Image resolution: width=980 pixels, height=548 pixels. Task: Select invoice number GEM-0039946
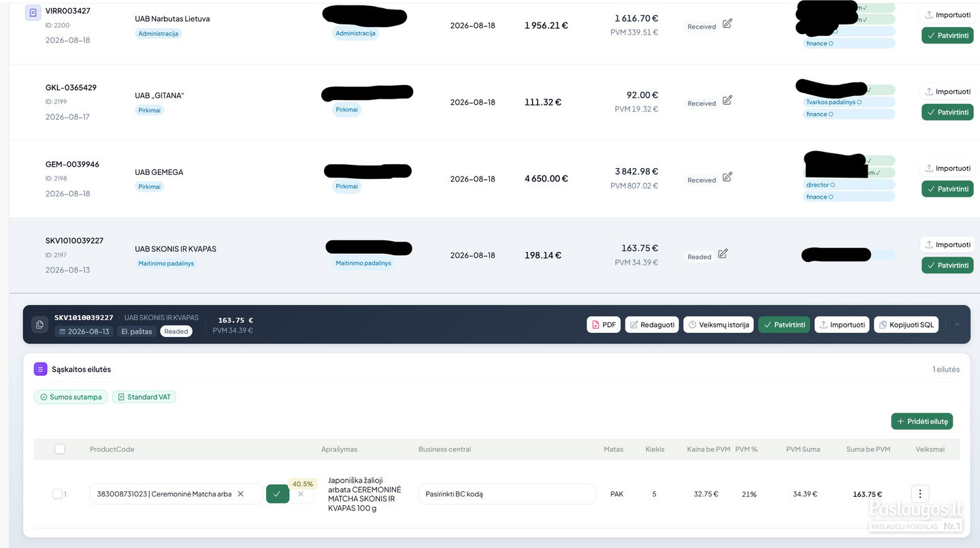tap(72, 164)
